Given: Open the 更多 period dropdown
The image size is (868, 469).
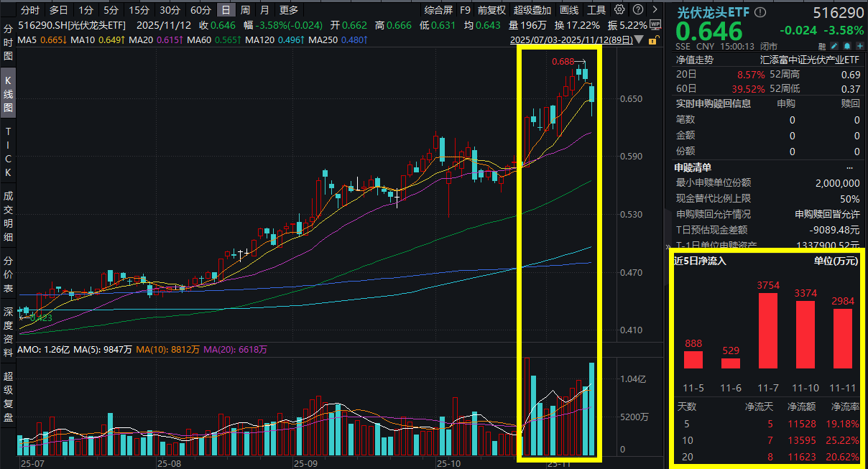Looking at the screenshot, I should [286, 10].
